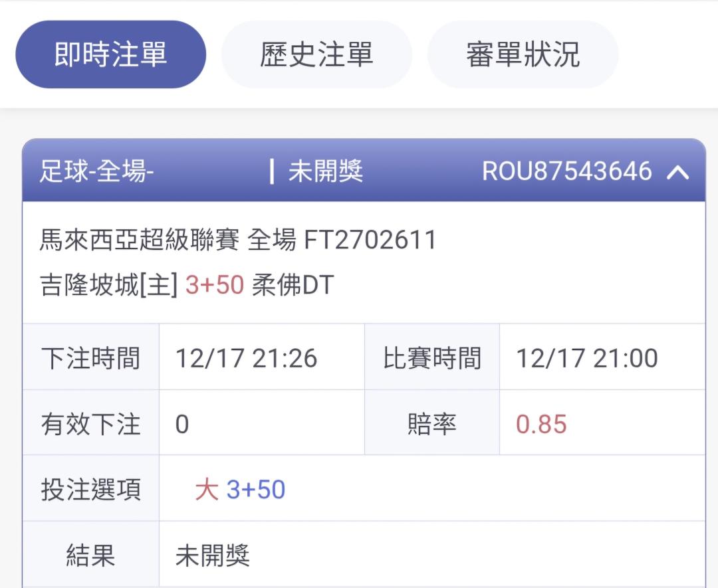
Task: Click the 足球-全場- header title
Action: click(97, 171)
